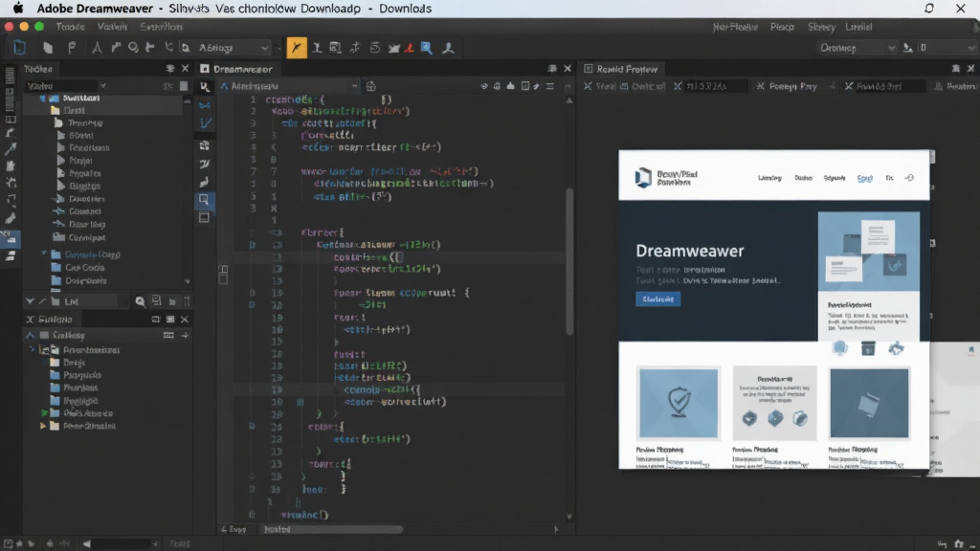Image resolution: width=980 pixels, height=551 pixels.
Task: Select the highlighted tool in the far-left strip
Action: point(11,238)
